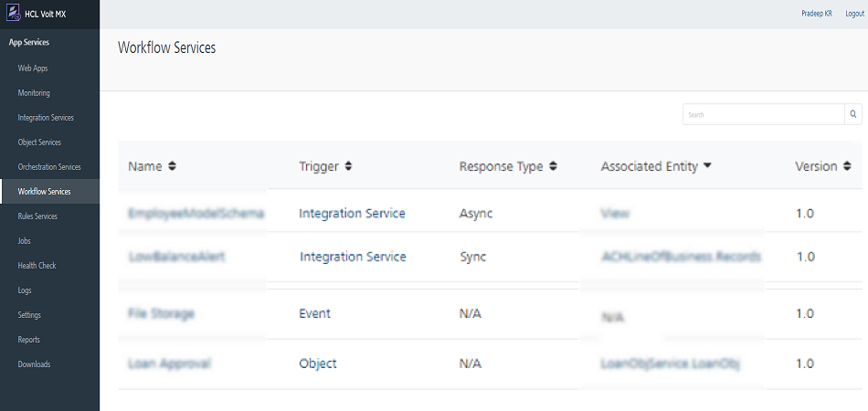Image resolution: width=868 pixels, height=411 pixels.
Task: Open the LowBalanceAlert workflow
Action: point(177,257)
